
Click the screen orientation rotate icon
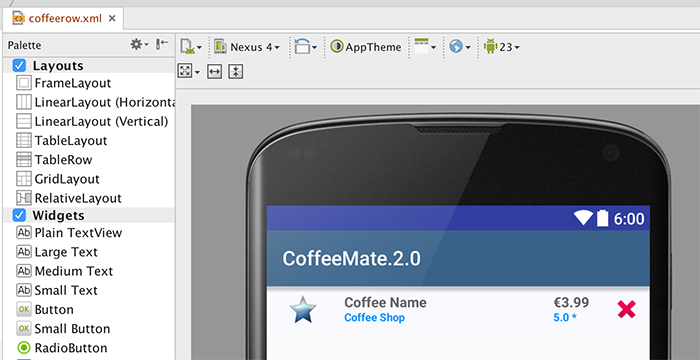coord(305,46)
